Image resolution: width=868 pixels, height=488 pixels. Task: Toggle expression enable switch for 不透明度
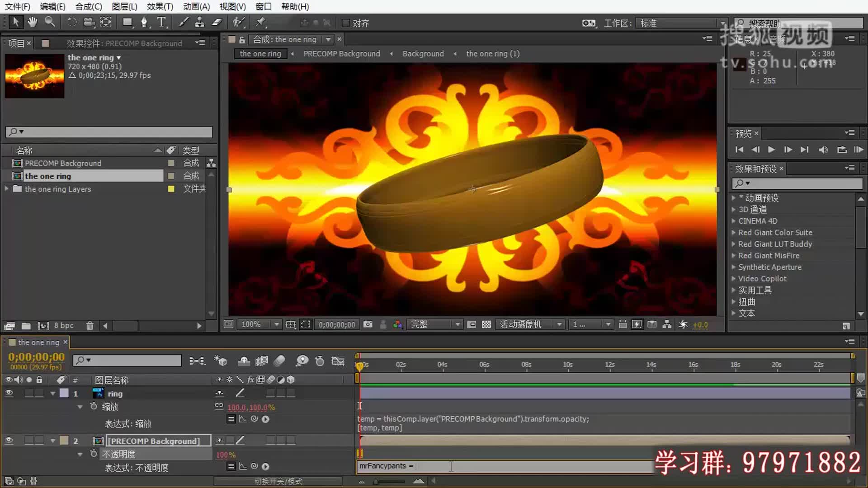point(231,466)
